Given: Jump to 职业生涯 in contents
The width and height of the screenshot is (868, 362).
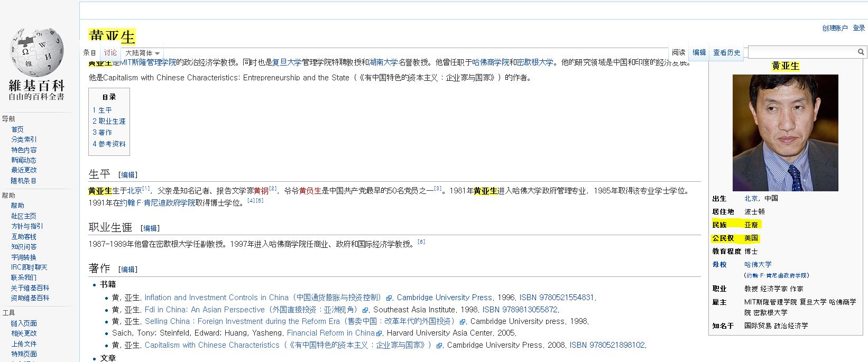Looking at the screenshot, I should (109, 121).
